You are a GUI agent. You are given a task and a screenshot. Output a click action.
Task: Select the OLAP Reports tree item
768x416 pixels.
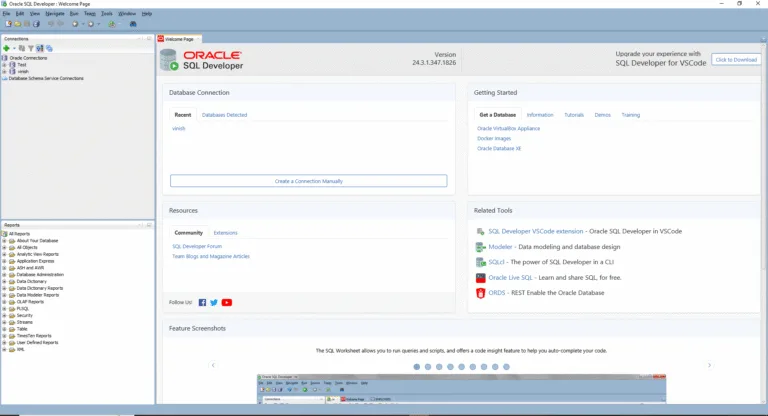point(30,302)
